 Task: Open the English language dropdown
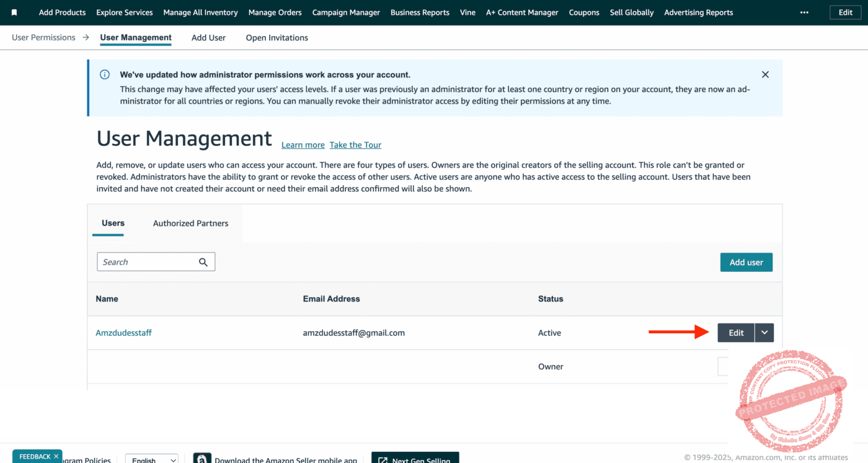coord(152,460)
